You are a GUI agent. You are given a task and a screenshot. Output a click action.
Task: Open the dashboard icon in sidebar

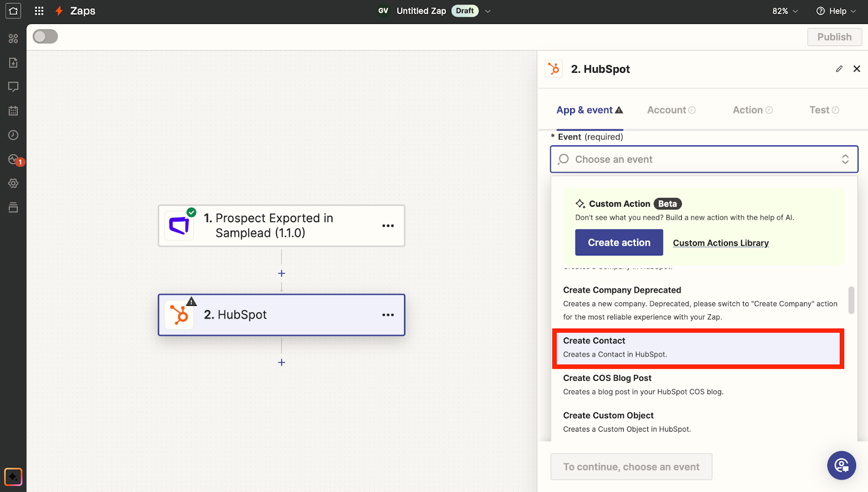tap(13, 39)
